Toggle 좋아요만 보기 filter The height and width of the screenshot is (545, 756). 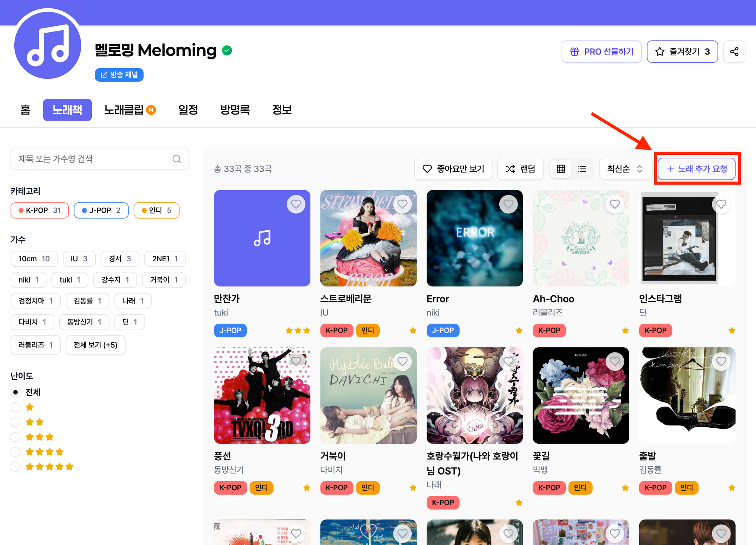point(453,169)
